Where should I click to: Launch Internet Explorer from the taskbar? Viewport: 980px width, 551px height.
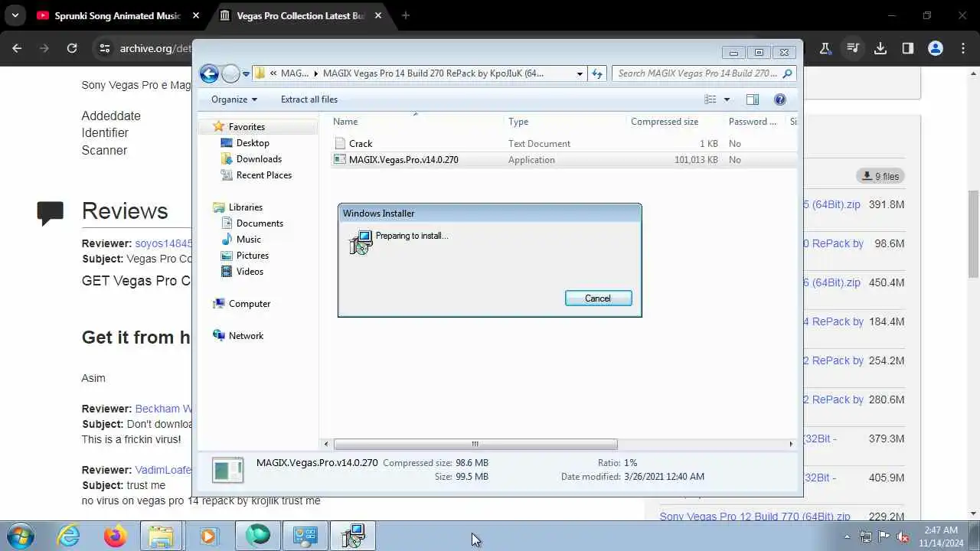pyautogui.click(x=68, y=536)
